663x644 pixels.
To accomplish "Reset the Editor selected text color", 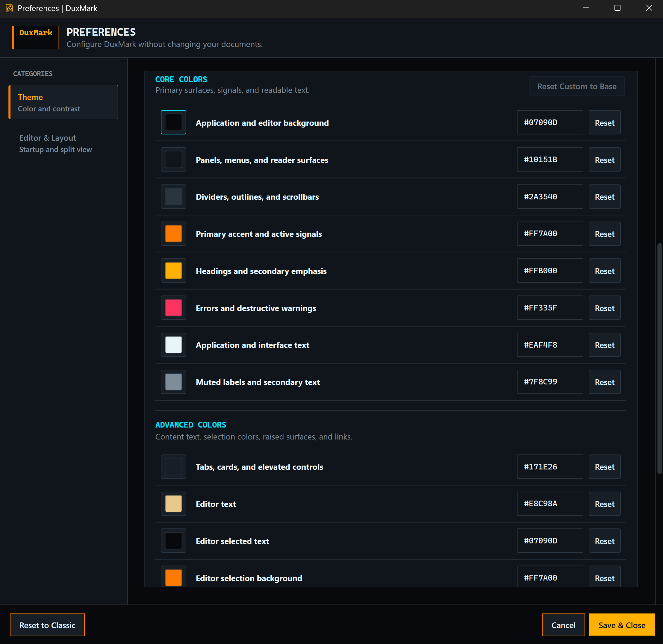I will pos(605,541).
